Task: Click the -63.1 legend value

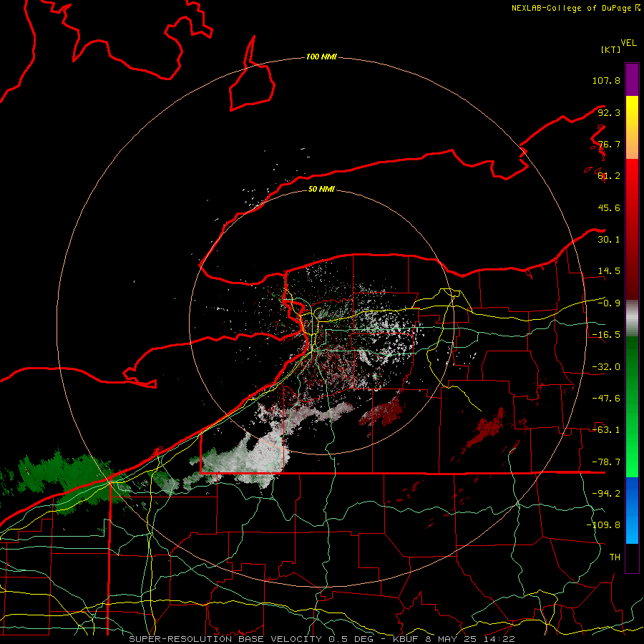Action: [x=606, y=430]
